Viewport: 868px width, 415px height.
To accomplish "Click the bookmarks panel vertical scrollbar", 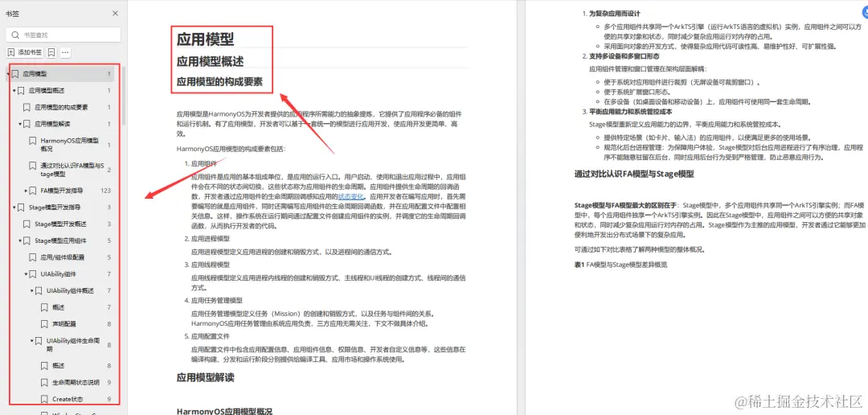I will 124,95.
